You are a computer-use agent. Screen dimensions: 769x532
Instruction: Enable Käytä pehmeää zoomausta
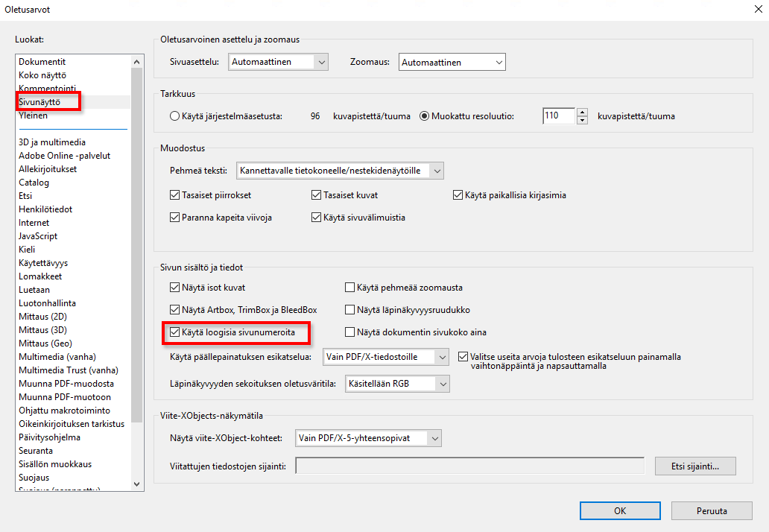[349, 288]
